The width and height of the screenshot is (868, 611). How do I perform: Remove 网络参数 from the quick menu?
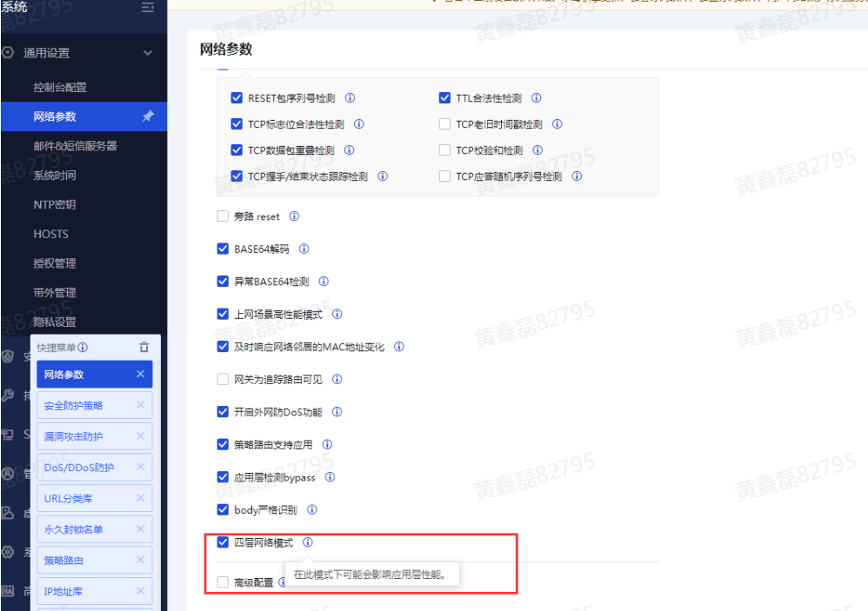pyautogui.click(x=141, y=375)
